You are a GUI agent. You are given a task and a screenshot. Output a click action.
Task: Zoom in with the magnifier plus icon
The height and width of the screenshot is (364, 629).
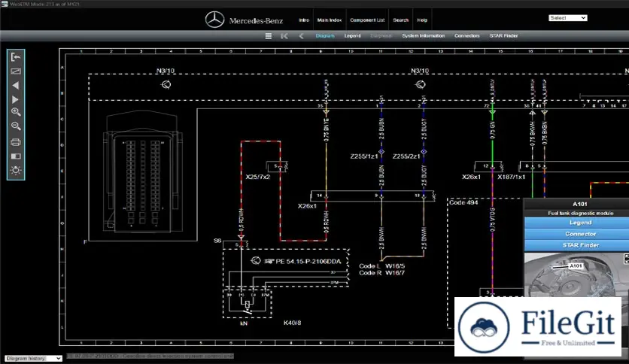click(16, 112)
